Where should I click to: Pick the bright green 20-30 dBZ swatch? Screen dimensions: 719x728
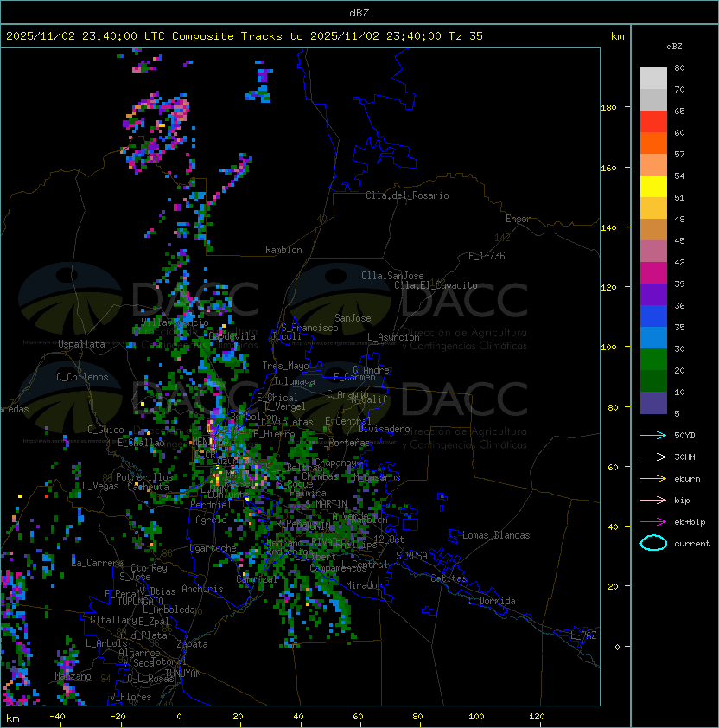point(653,360)
